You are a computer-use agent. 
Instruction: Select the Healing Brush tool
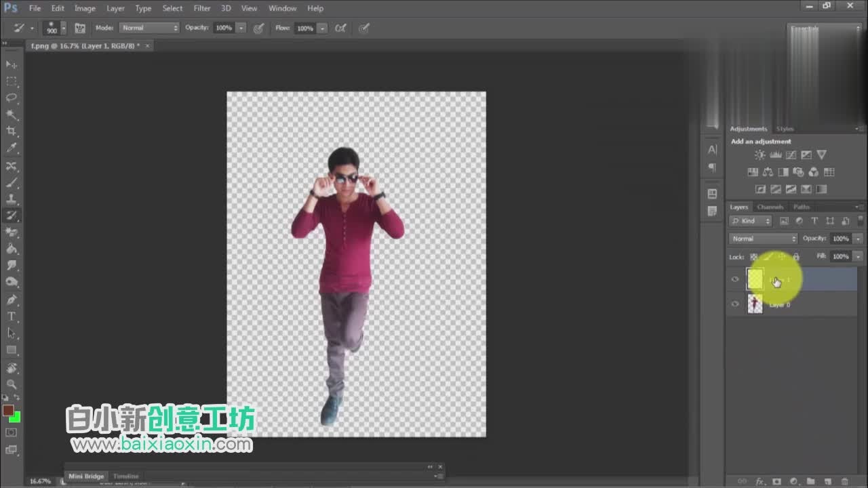click(x=12, y=166)
